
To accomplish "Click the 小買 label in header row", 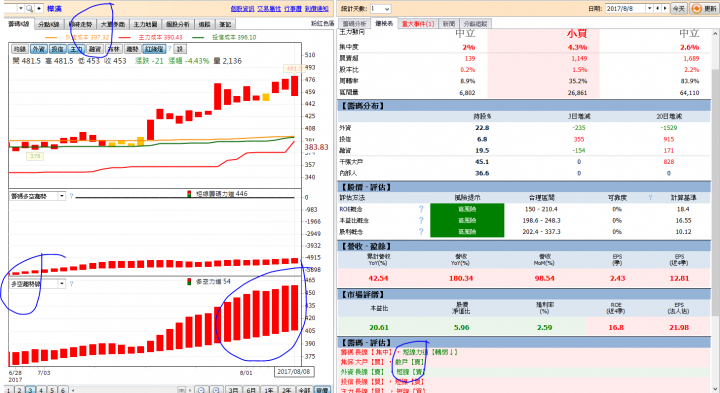I will click(577, 34).
